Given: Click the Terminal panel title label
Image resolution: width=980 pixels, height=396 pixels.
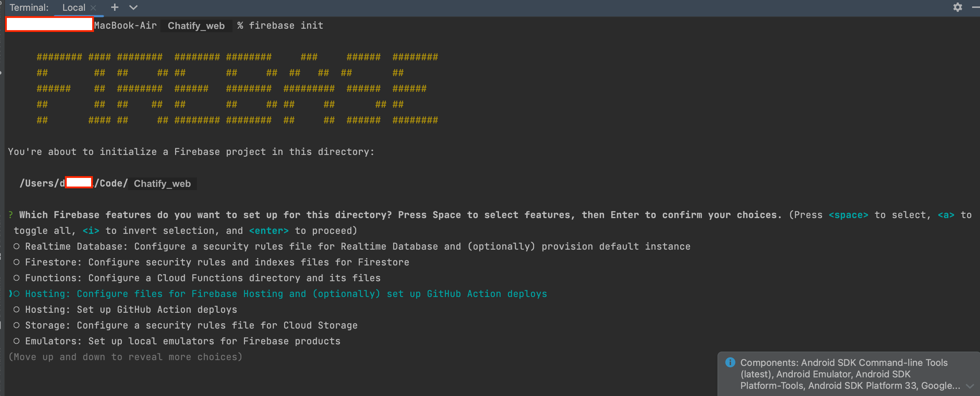Looking at the screenshot, I should click(x=29, y=8).
